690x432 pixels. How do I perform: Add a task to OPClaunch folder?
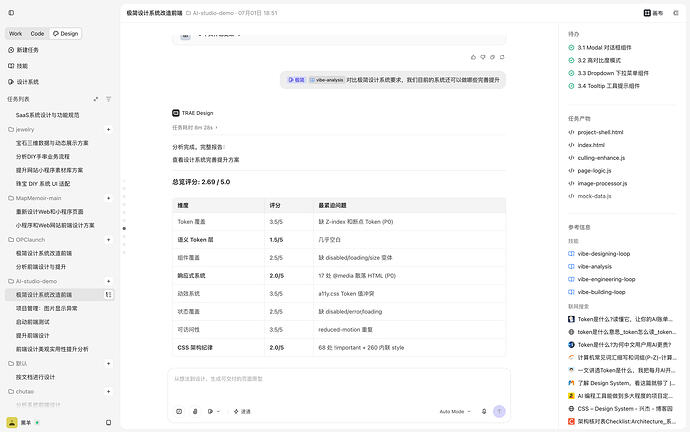click(109, 240)
